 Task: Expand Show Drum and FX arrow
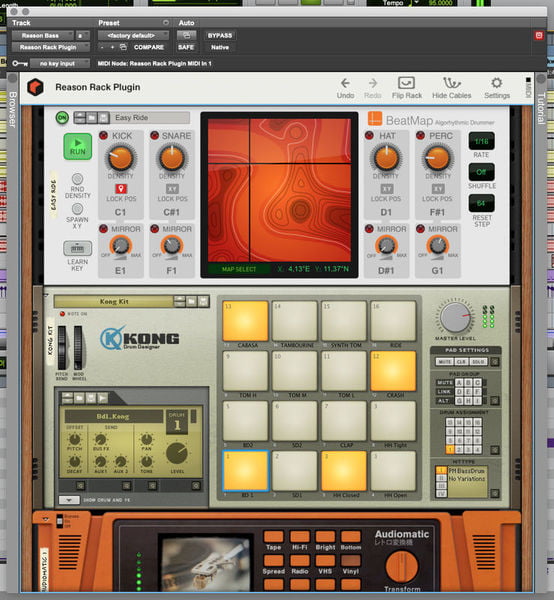click(x=69, y=500)
